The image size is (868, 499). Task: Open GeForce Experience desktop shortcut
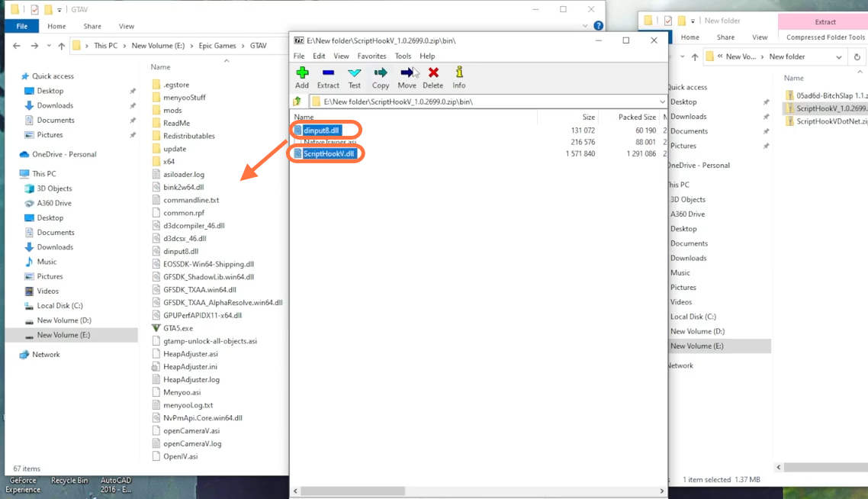(x=23, y=485)
